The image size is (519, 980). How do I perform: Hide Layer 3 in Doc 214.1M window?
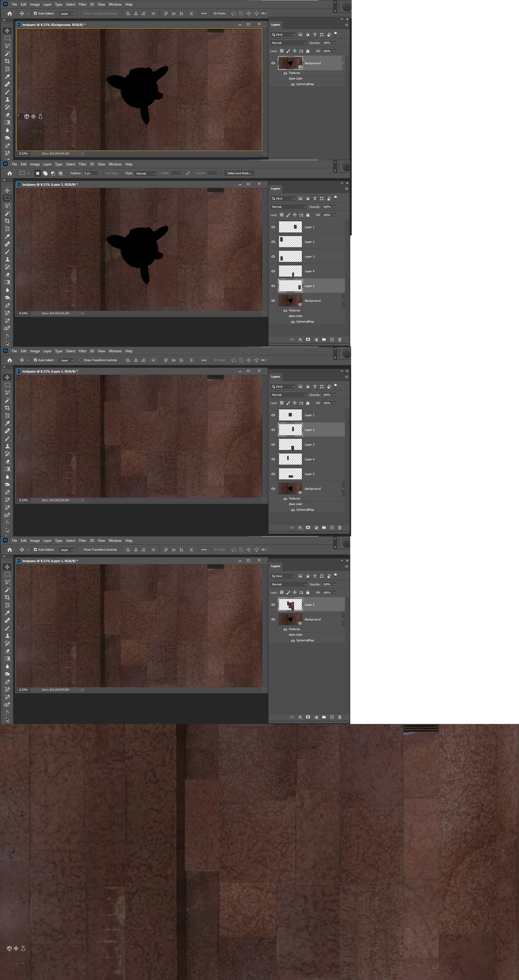[x=273, y=256]
